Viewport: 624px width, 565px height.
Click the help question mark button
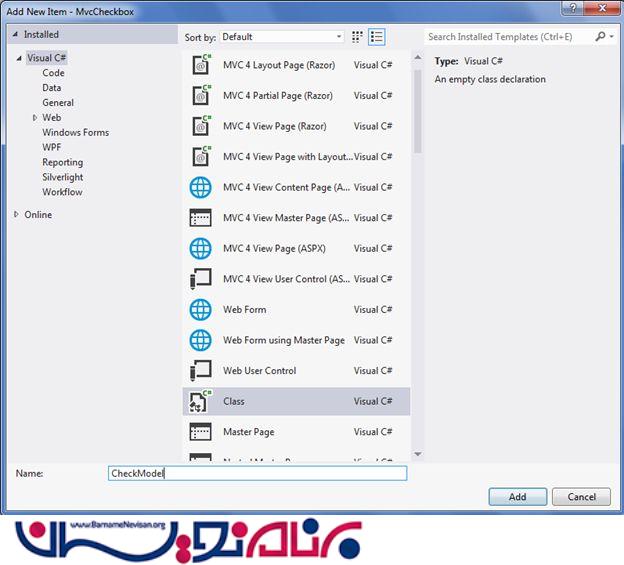573,8
